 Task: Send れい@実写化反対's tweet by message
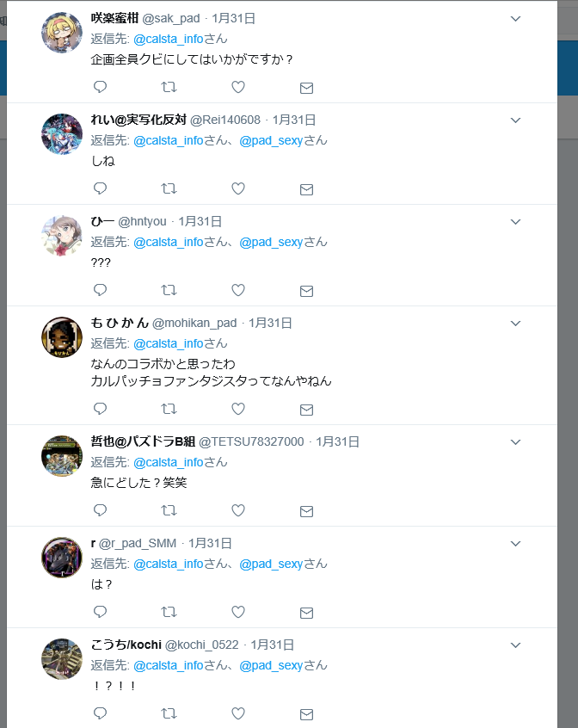point(306,189)
